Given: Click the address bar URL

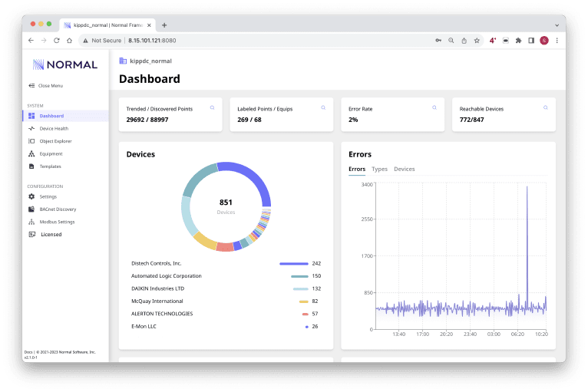Looking at the screenshot, I should click(152, 41).
